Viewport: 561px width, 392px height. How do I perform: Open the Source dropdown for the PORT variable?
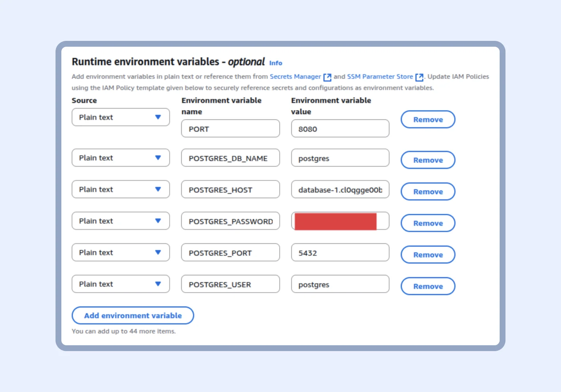[x=121, y=117]
